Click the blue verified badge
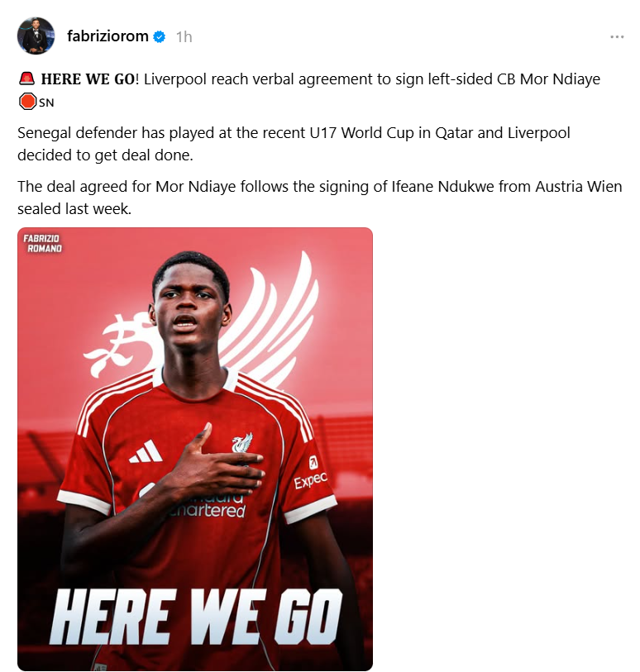The image size is (640, 672). [x=160, y=37]
